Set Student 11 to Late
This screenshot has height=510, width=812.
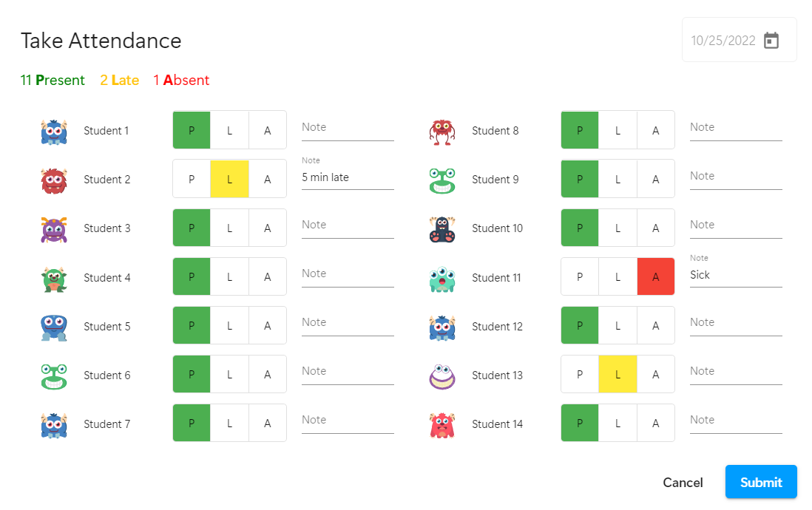tap(618, 277)
